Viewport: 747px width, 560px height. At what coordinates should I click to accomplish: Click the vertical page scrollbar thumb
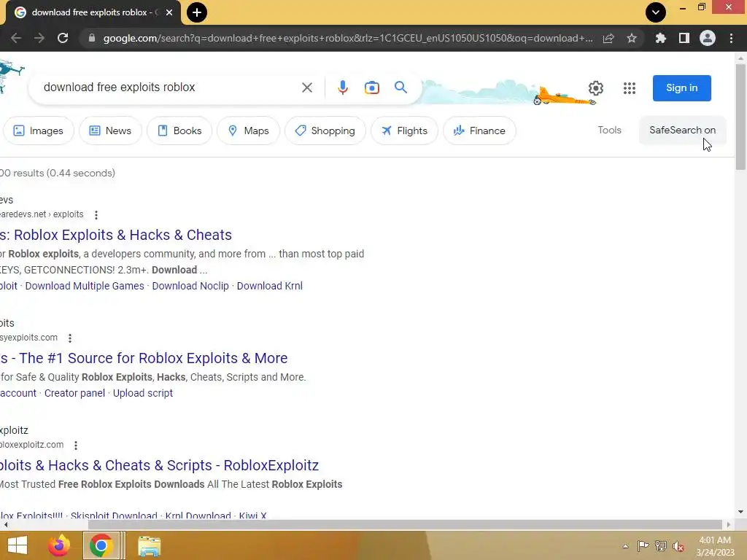coord(740,117)
